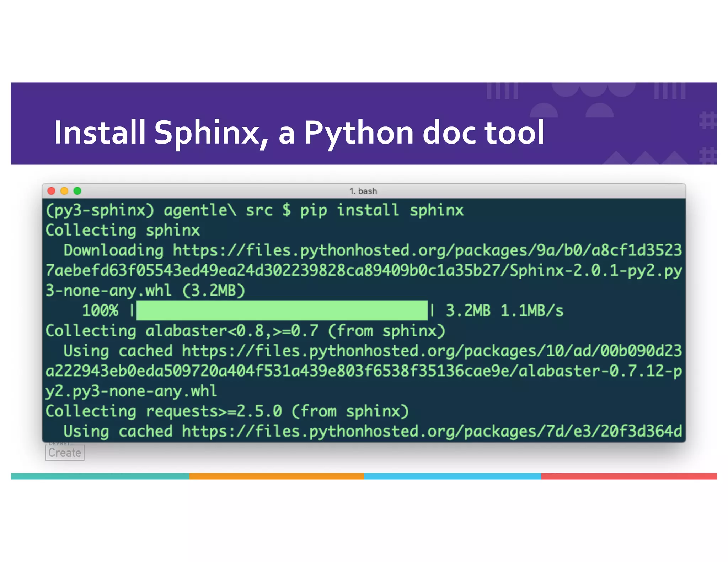
Task: Maximize the terminal with green button
Action: (x=77, y=191)
